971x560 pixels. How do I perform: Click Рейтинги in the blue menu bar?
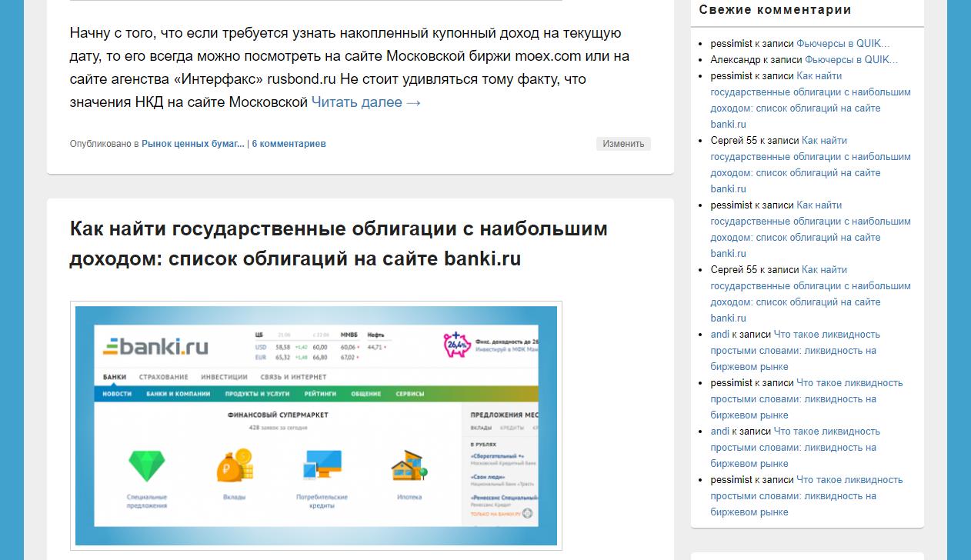tap(320, 394)
